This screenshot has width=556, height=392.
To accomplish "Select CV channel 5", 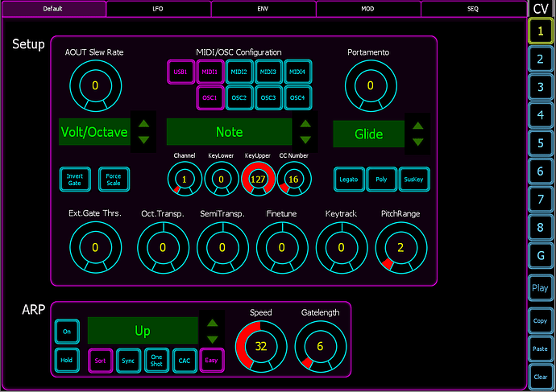I will pos(541,143).
